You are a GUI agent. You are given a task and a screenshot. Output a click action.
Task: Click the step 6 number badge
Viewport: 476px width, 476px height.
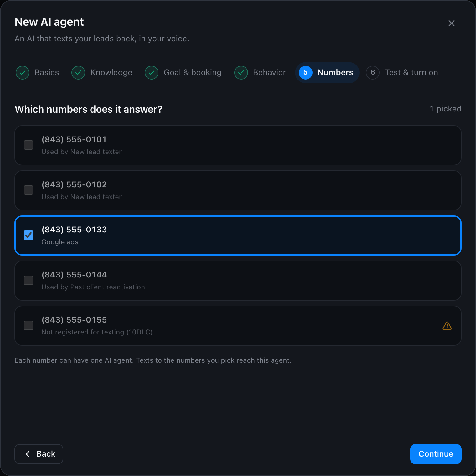[373, 73]
